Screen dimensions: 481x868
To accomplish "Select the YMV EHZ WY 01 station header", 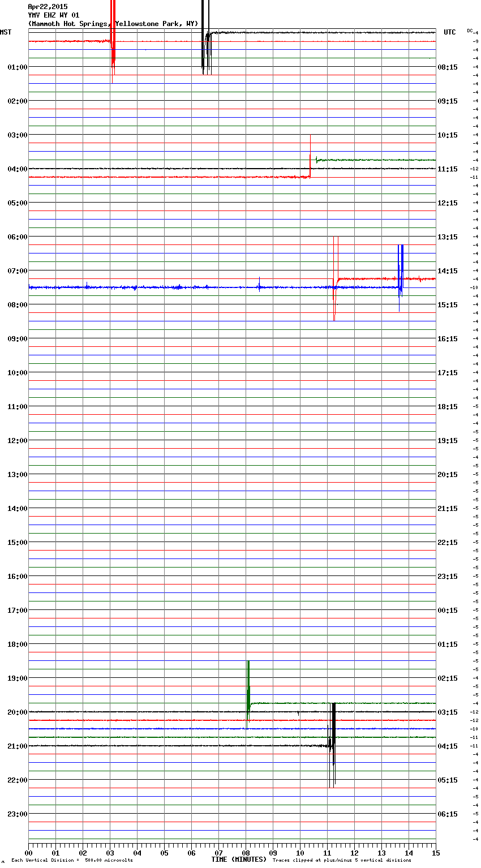I will [54, 15].
